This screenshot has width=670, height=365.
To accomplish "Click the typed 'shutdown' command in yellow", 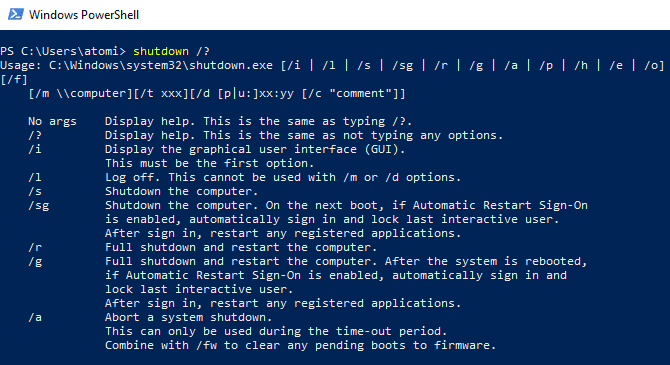I will pyautogui.click(x=161, y=51).
